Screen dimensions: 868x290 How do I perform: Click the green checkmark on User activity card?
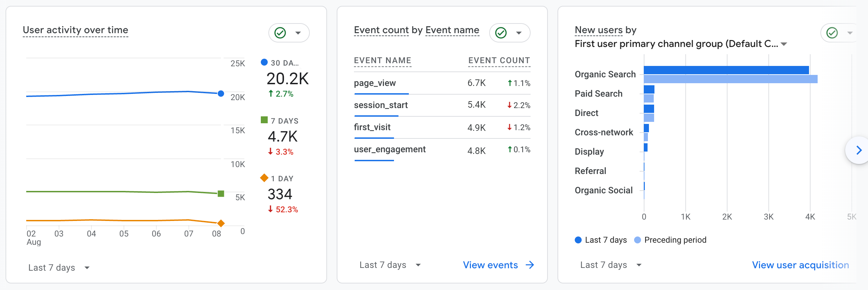point(280,33)
